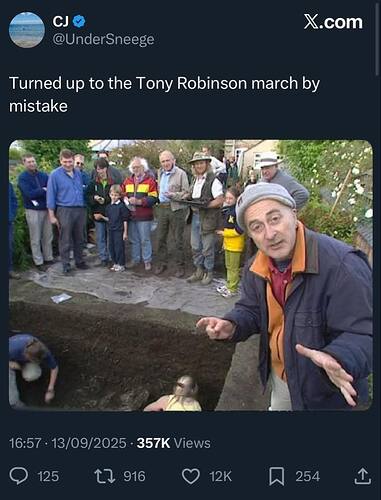Open the share menu via upload arrow icon

[x=363, y=476]
